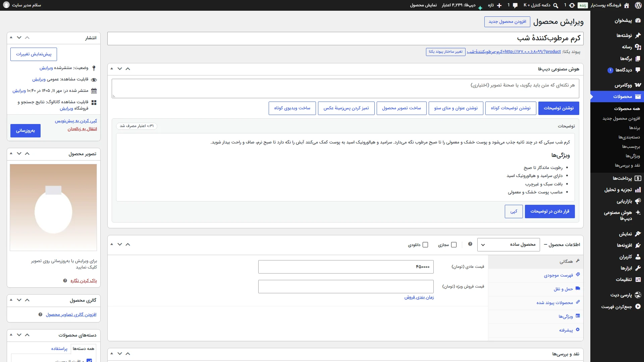
Task: Open Plugins (افزونه‌ها) sidebar item
Action: (x=617, y=245)
